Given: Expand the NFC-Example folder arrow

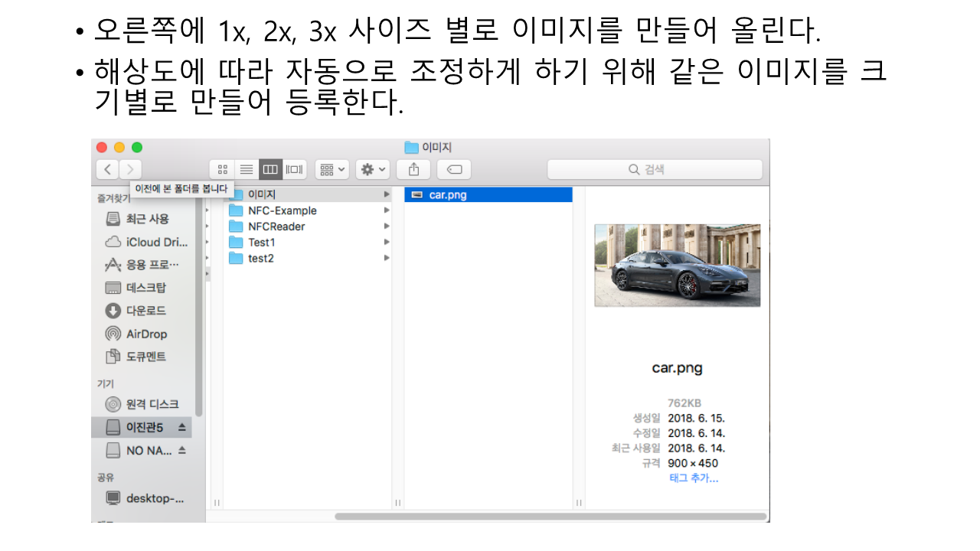Looking at the screenshot, I should (387, 210).
